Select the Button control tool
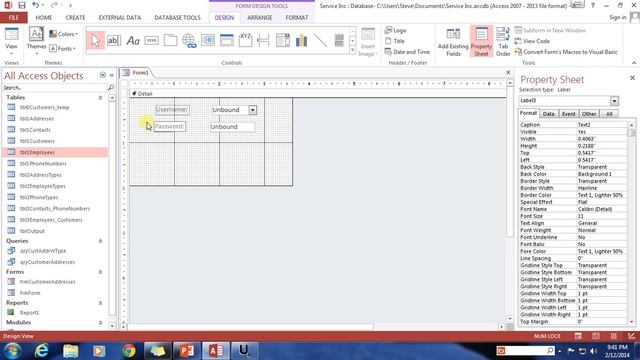This screenshot has width=640, height=360. 151,40
